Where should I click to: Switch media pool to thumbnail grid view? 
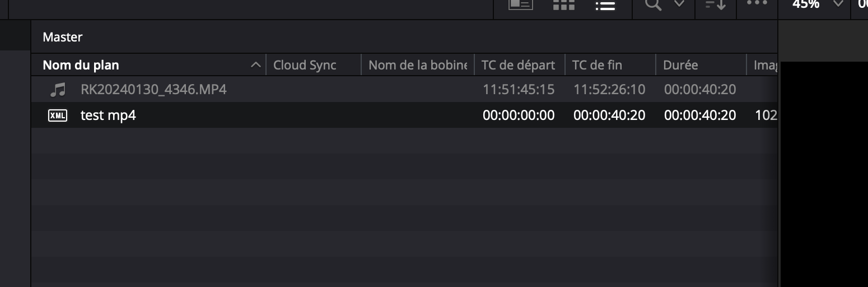(x=563, y=4)
